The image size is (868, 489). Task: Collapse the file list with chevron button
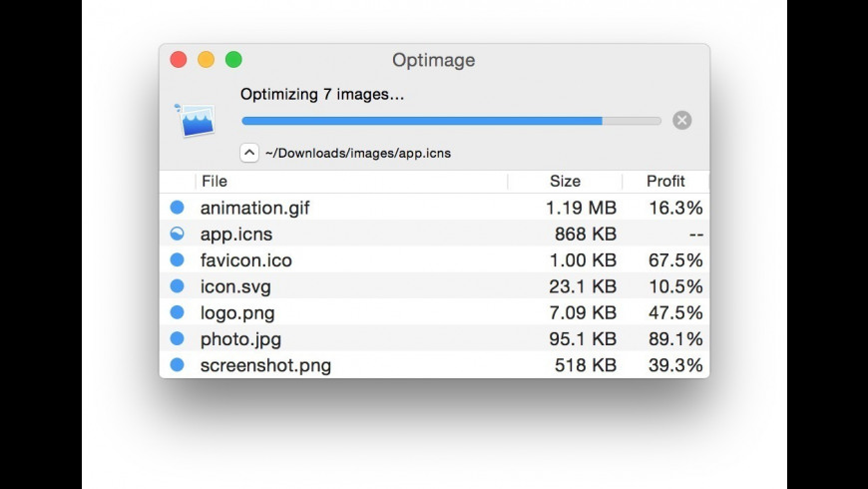point(249,153)
